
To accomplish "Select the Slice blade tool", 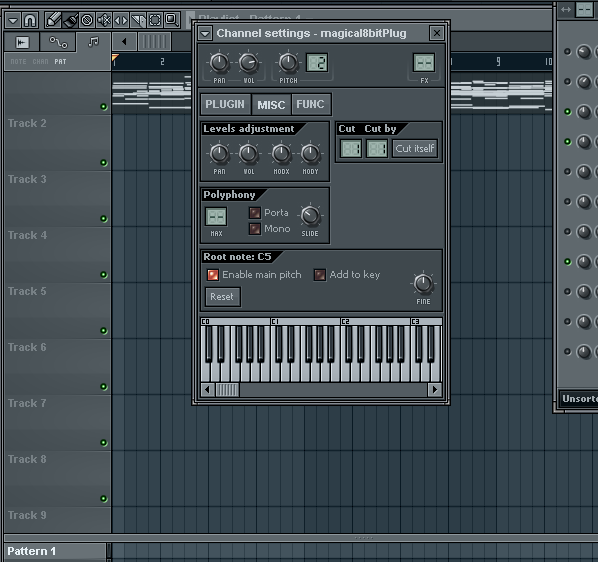I will 138,20.
